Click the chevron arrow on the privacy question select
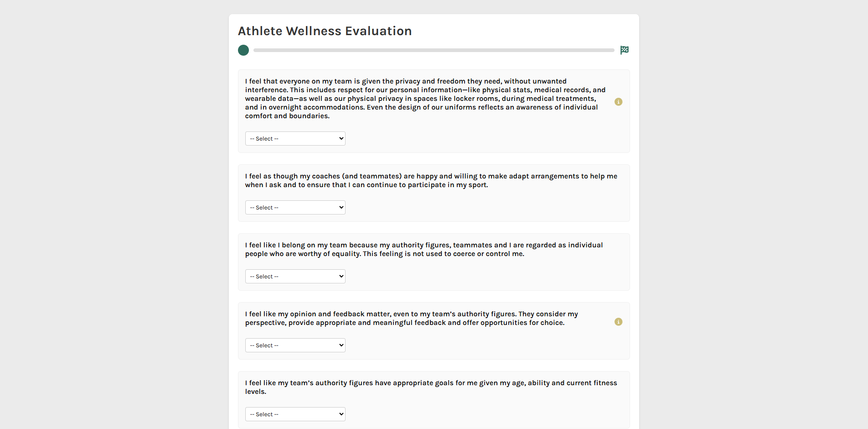 pos(341,138)
